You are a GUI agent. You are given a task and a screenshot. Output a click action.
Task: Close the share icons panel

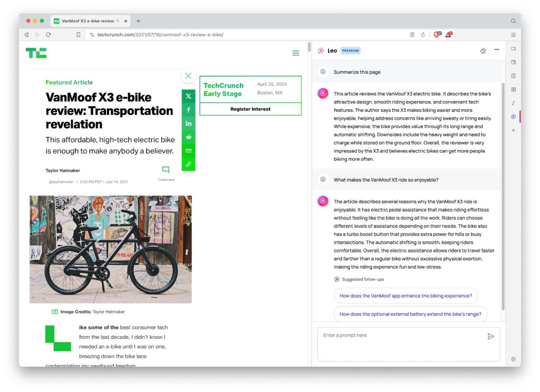(x=188, y=76)
